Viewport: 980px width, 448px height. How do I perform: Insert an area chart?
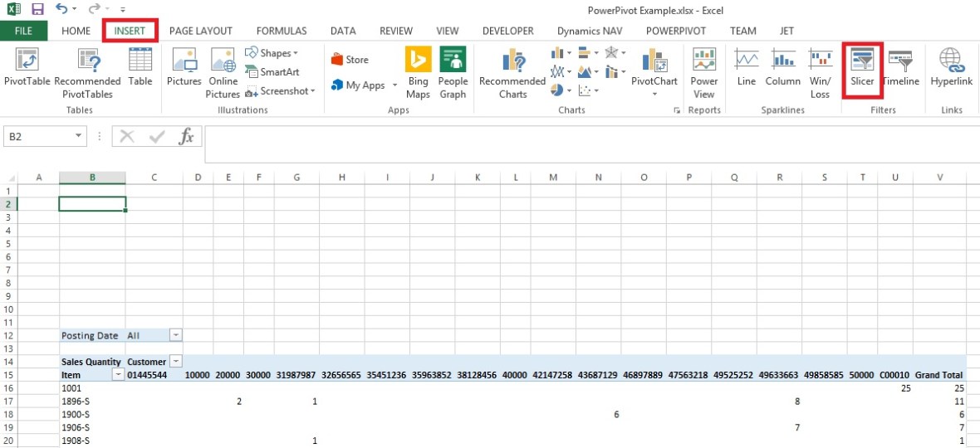coord(588,71)
